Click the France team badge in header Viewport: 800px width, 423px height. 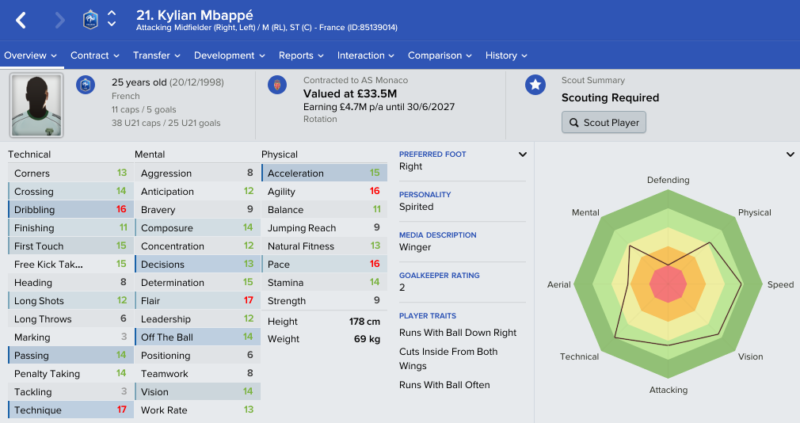90,20
